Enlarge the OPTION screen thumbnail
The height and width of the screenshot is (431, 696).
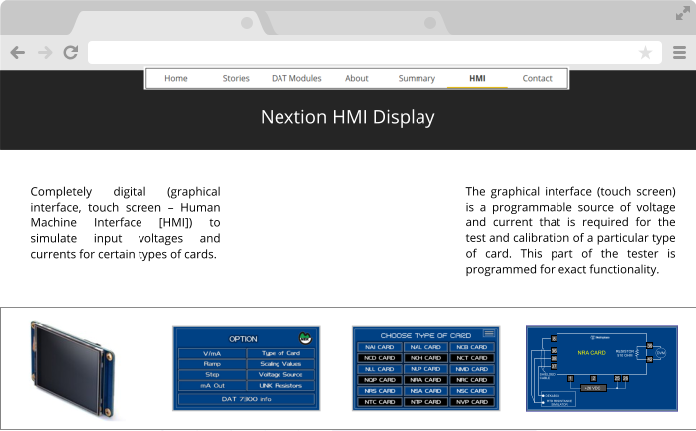click(x=245, y=367)
